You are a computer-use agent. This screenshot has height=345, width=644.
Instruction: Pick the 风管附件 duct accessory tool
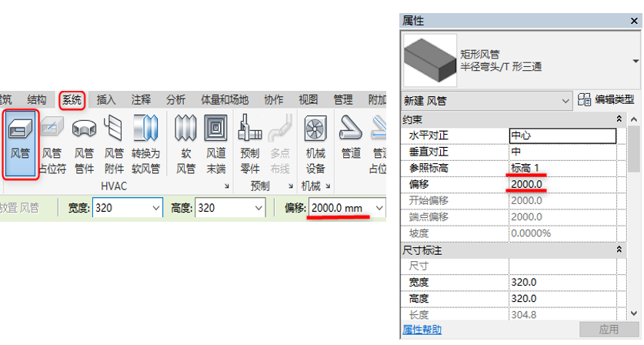coord(114,144)
